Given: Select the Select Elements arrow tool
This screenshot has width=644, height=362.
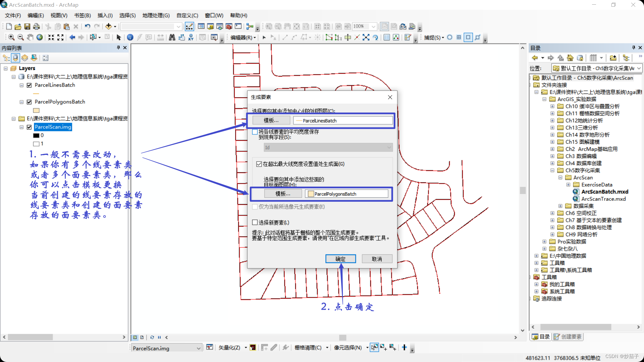Looking at the screenshot, I should [x=118, y=37].
